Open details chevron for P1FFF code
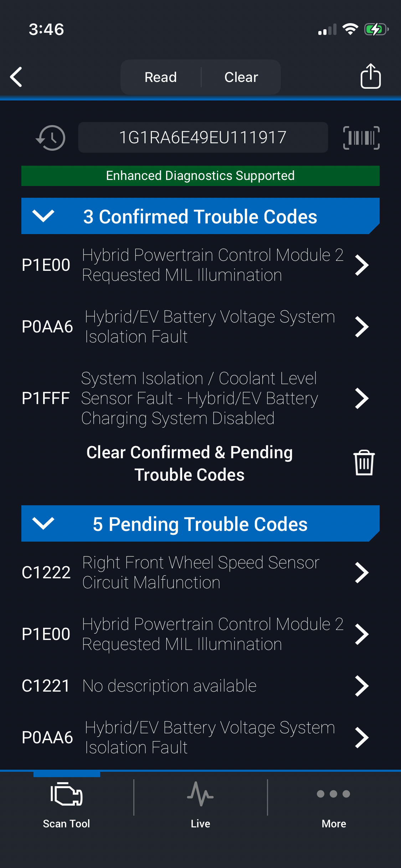Viewport: 401px width, 868px height. (x=361, y=398)
